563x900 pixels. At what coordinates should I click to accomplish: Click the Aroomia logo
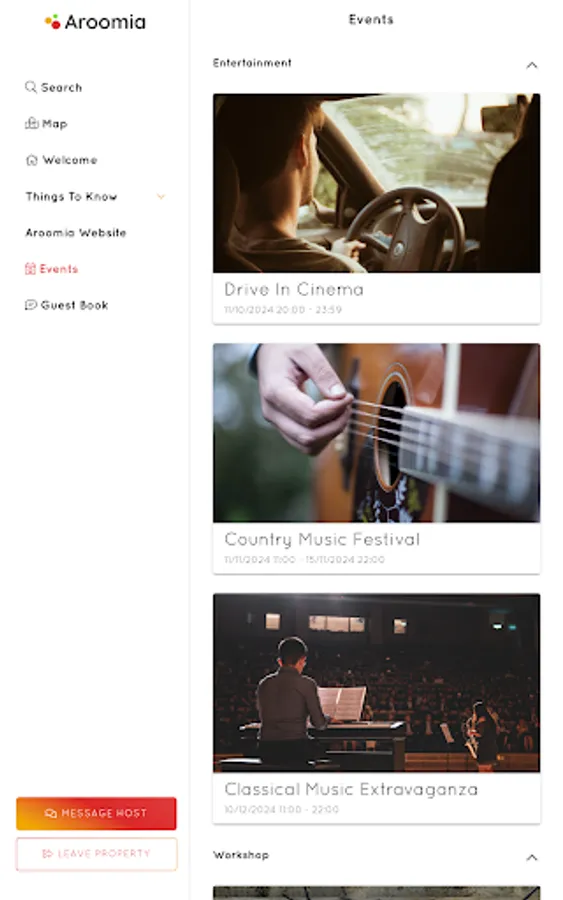tap(95, 22)
